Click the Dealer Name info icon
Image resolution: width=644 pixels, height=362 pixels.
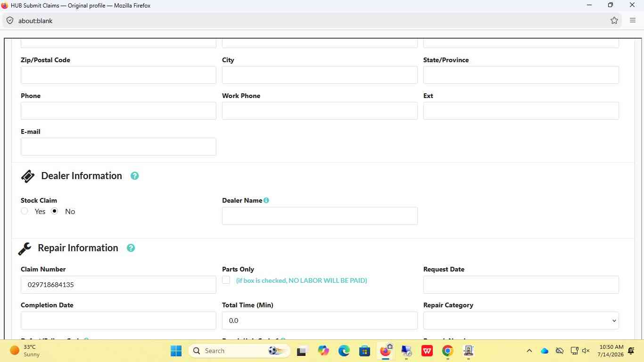tap(266, 200)
